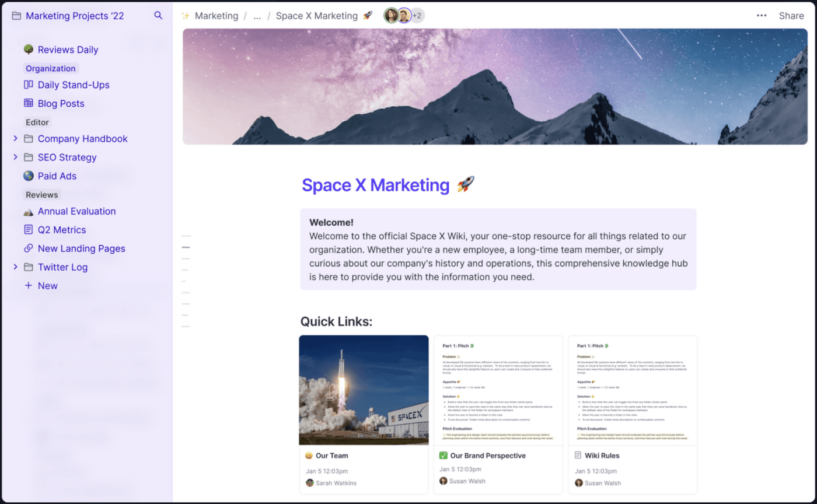This screenshot has width=817, height=504.
Task: Open the three-dot more options menu
Action: (762, 16)
